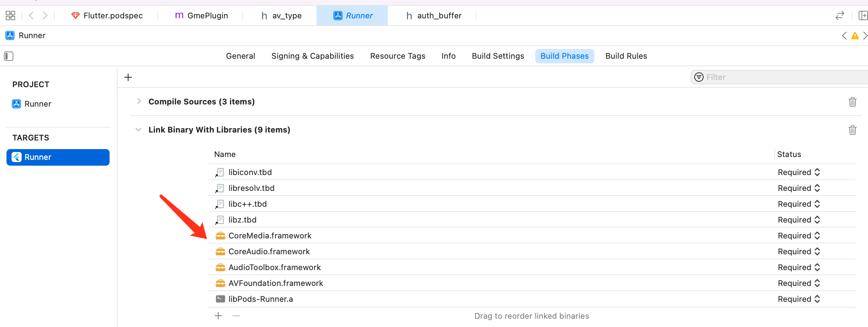The width and height of the screenshot is (868, 327).
Task: Click the AudioToolbox.framework toolbox icon
Action: [220, 267]
